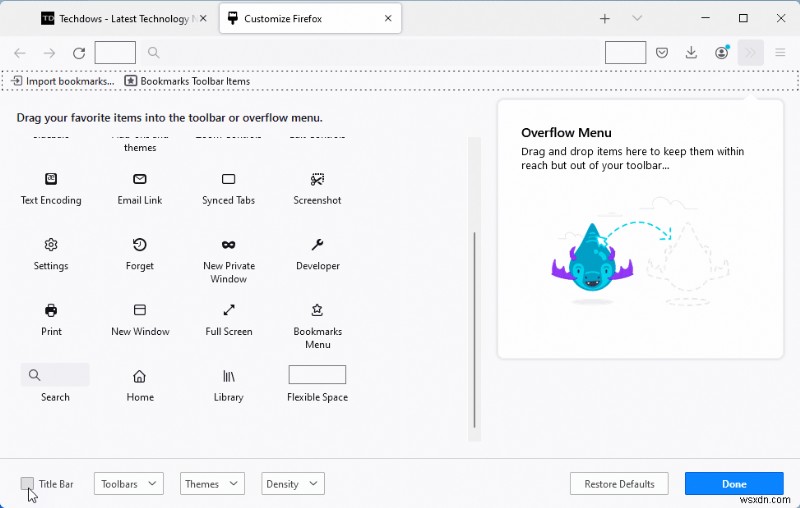Viewport: 800px width, 508px height.
Task: Click the Back arrow in toolbar
Action: [x=20, y=53]
